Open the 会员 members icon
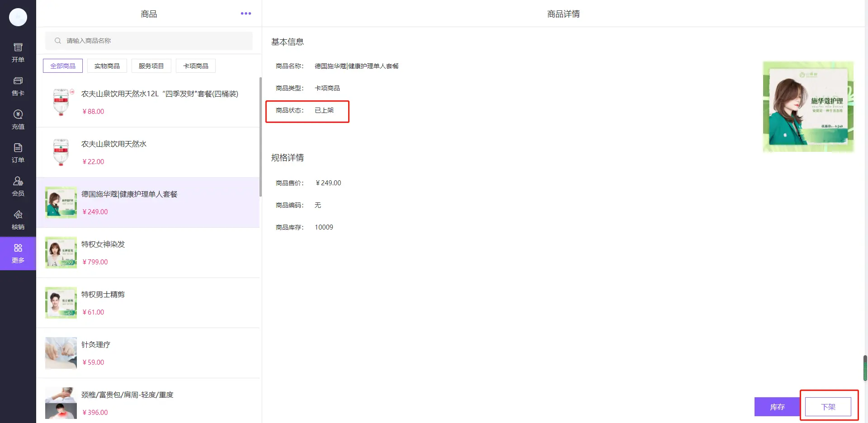 click(18, 186)
